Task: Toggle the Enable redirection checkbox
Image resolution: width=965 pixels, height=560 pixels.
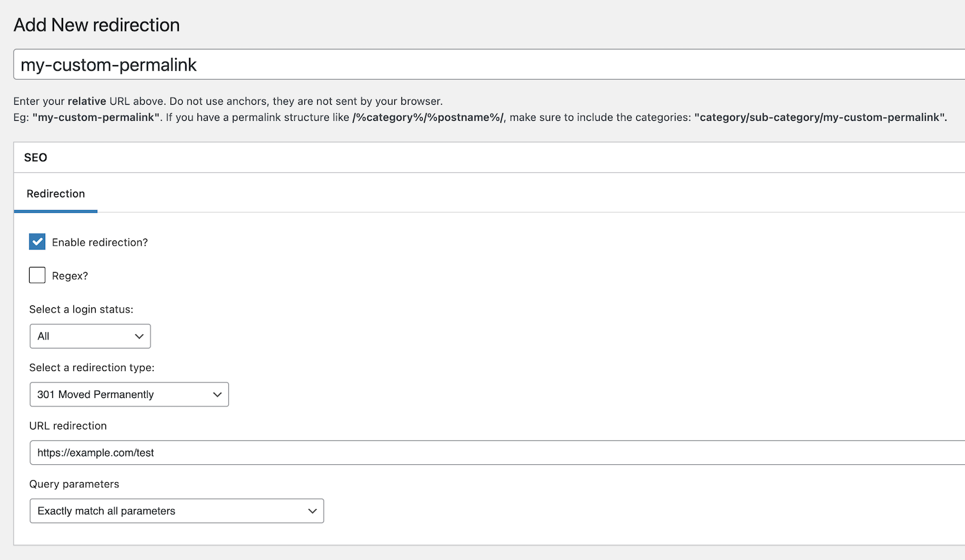Action: pyautogui.click(x=37, y=242)
